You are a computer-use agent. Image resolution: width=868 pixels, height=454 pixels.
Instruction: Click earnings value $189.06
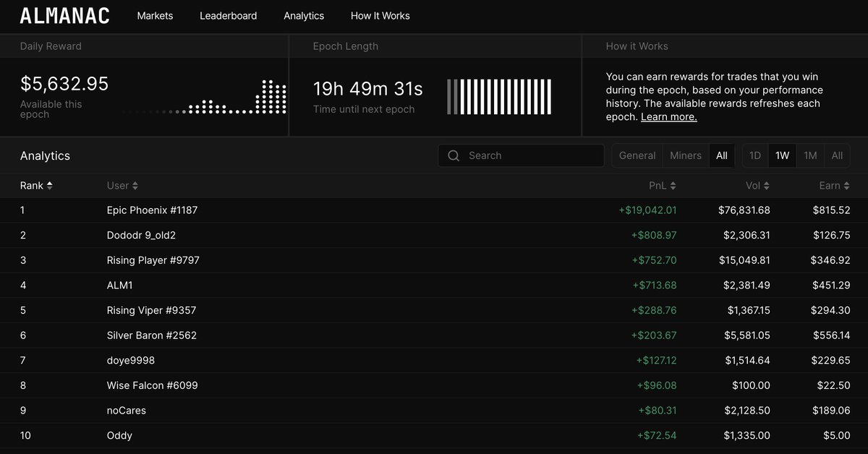(831, 411)
